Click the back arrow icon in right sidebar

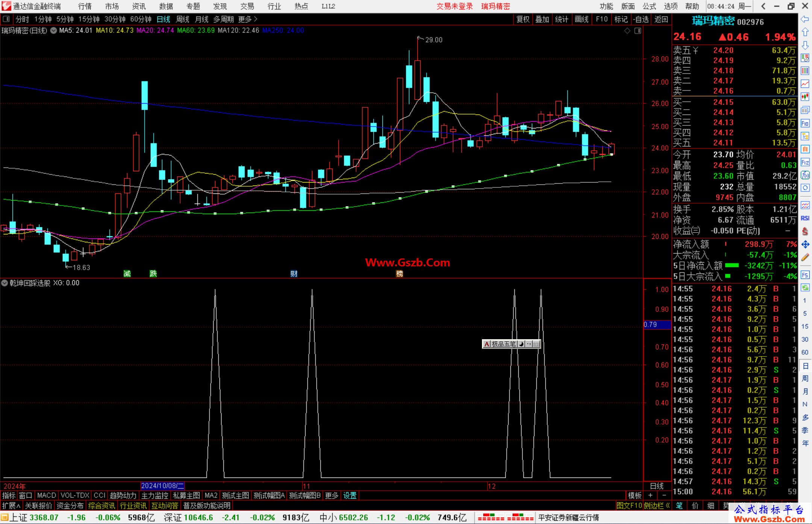[x=805, y=19]
